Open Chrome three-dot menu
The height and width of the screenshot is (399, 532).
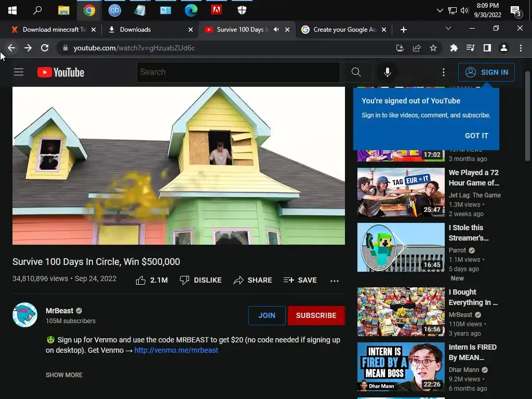tap(521, 48)
